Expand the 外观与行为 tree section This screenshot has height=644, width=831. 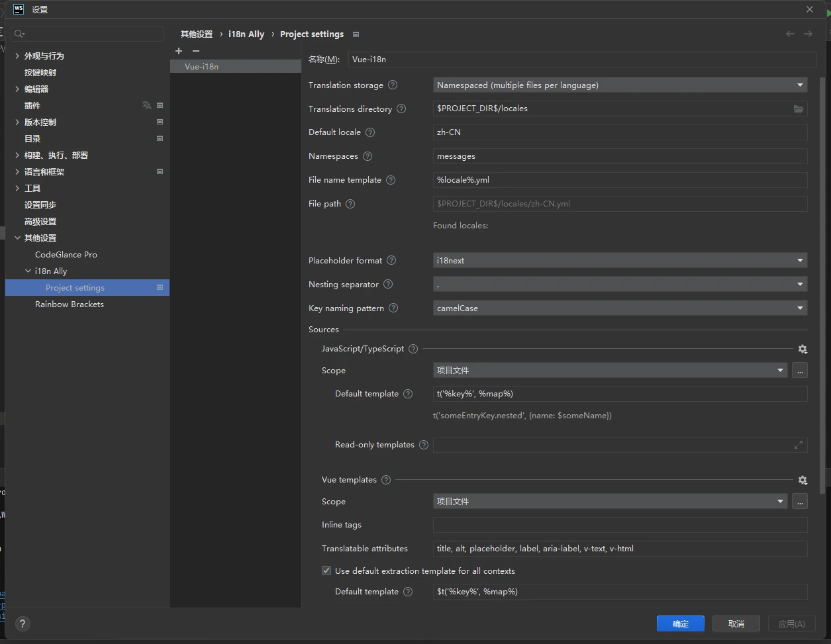tap(17, 56)
